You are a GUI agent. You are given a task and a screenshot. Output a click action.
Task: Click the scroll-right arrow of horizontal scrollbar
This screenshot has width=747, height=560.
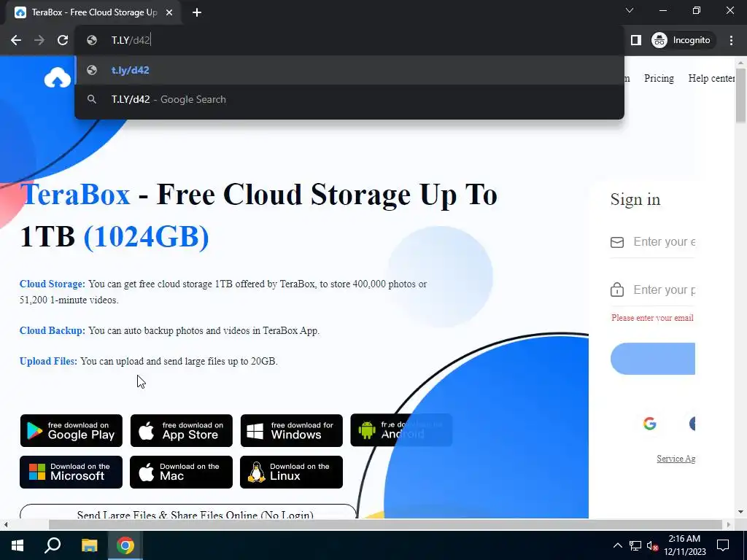point(729,525)
